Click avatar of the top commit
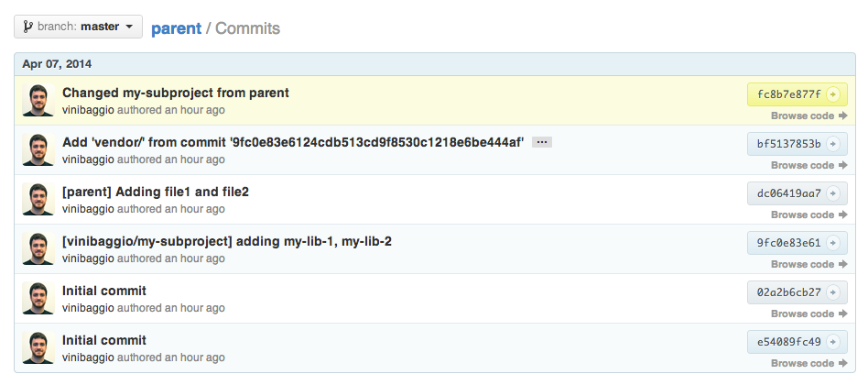Image resolution: width=868 pixels, height=385 pixels. [38, 101]
